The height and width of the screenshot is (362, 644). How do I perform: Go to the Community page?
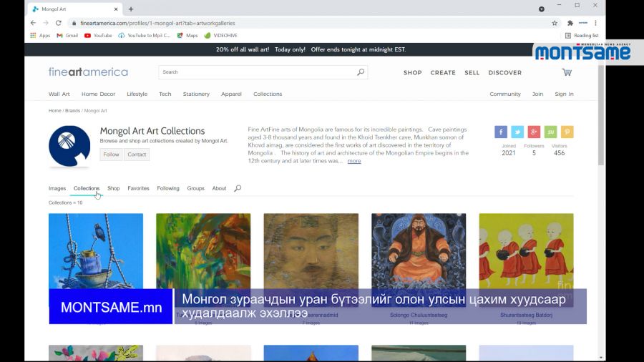point(504,94)
